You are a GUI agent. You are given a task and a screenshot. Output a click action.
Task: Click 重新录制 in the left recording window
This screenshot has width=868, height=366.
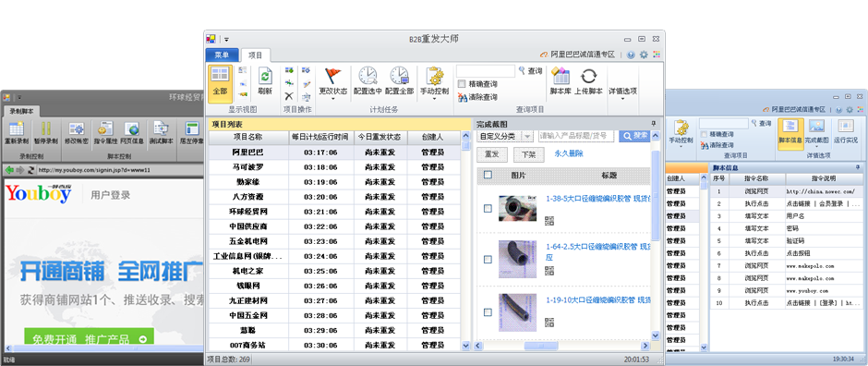(16, 133)
